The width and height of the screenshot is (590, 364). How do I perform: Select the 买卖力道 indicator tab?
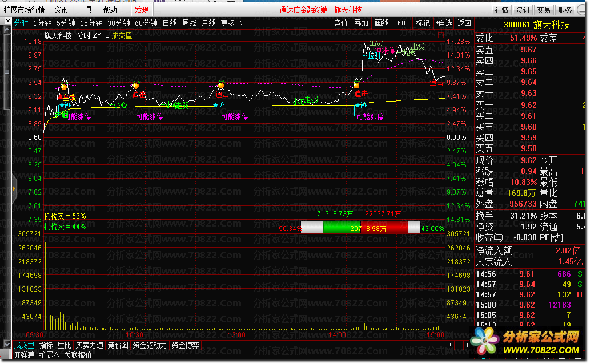point(89,345)
